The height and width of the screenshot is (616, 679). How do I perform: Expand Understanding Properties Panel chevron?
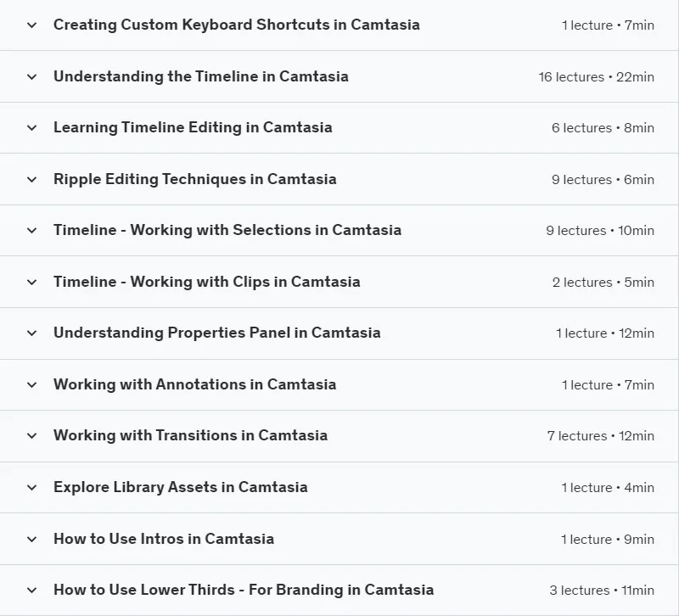[x=31, y=333]
